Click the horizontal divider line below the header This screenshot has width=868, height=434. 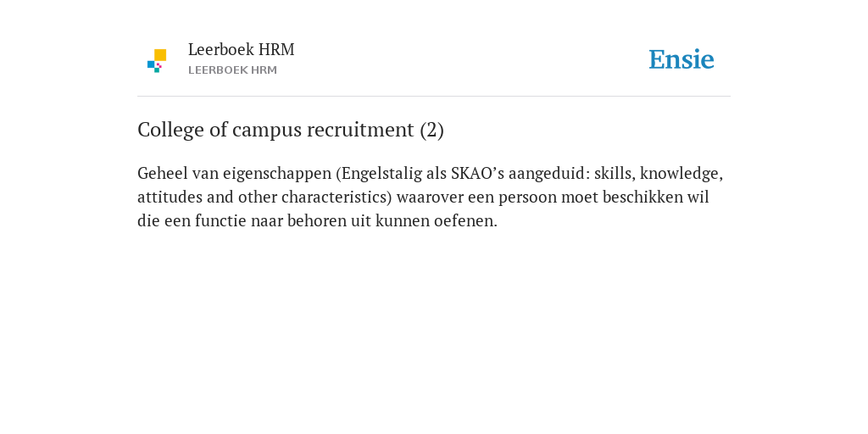point(434,97)
